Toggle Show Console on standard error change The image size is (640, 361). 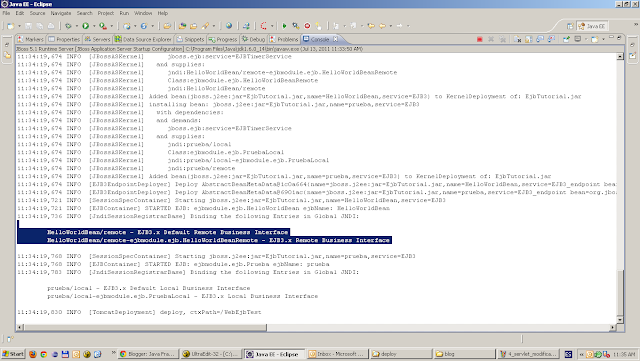(551, 39)
